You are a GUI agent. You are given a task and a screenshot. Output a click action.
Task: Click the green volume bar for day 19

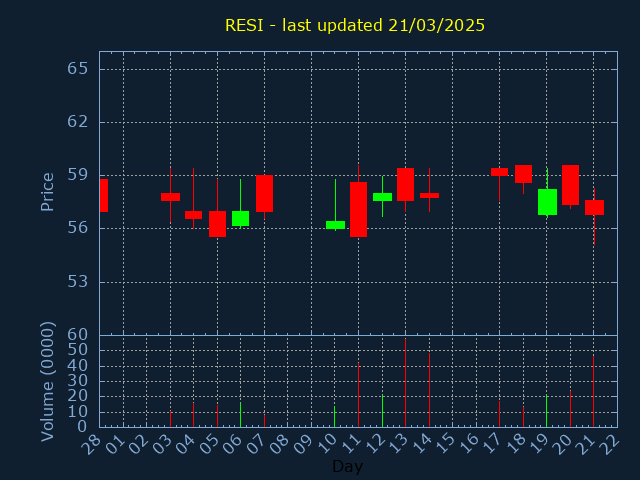click(x=547, y=411)
